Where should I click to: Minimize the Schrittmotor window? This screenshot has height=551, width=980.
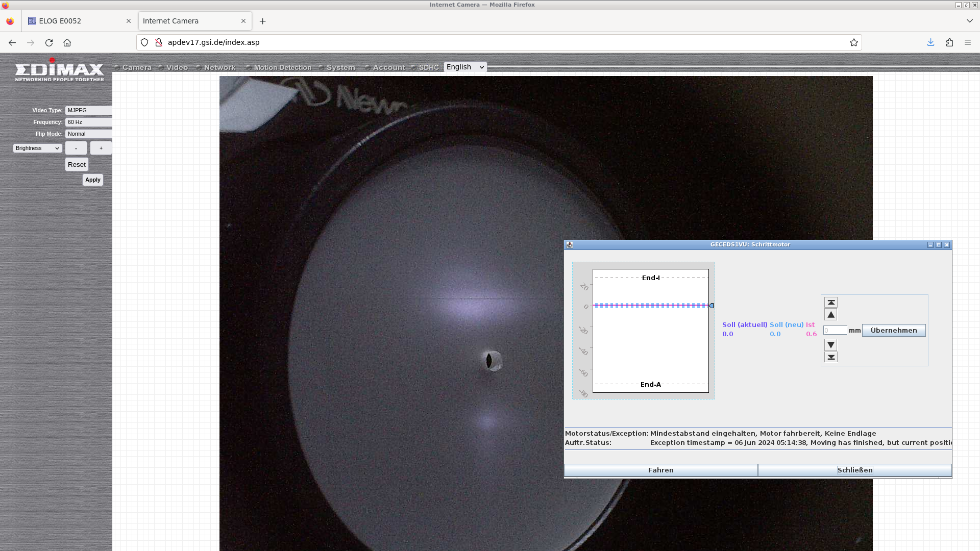click(x=930, y=245)
